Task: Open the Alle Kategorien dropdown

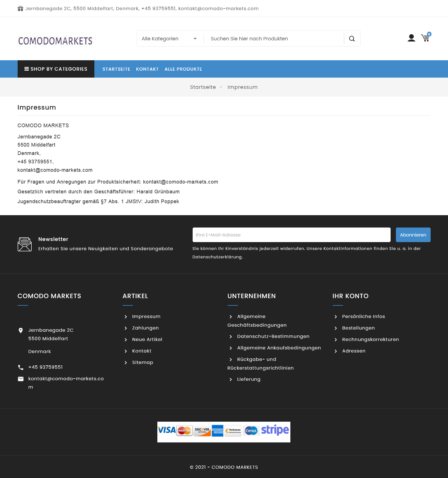Action: 170,39
